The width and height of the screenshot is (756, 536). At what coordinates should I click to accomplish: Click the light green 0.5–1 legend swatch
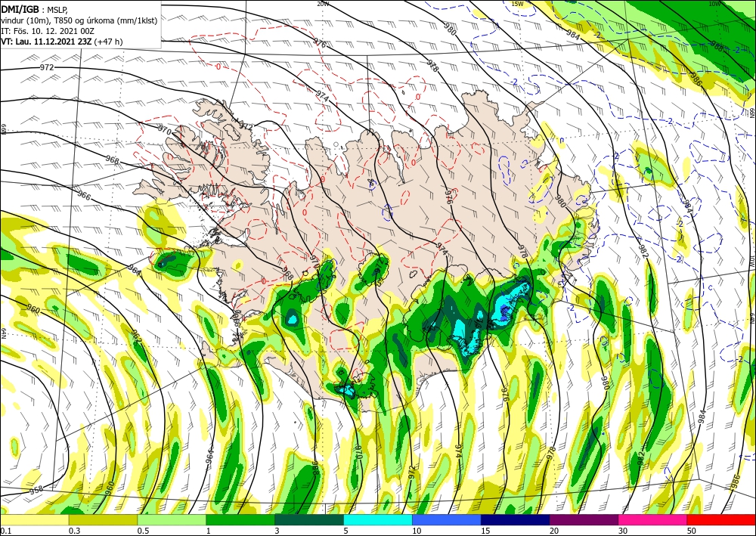172,520
